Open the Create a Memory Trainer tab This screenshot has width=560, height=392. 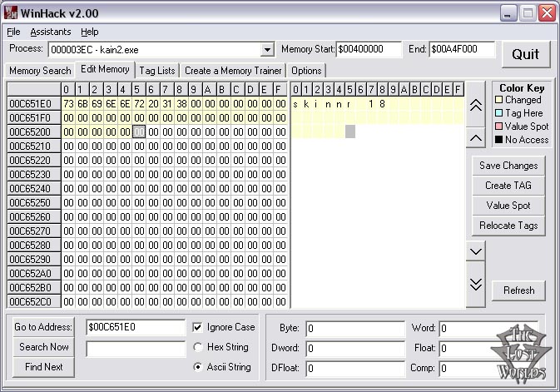[233, 71]
